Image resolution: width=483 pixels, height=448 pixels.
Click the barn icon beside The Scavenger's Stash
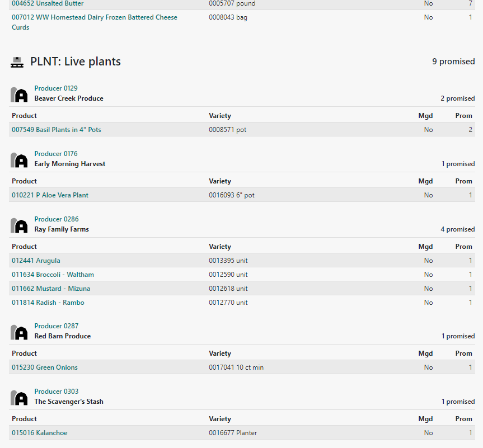coord(19,397)
